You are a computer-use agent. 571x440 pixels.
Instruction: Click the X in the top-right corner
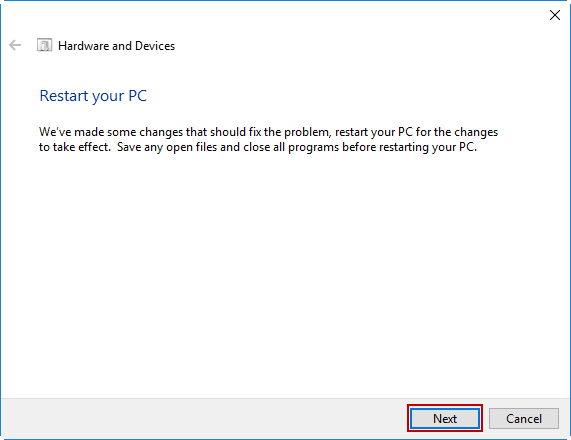(555, 15)
